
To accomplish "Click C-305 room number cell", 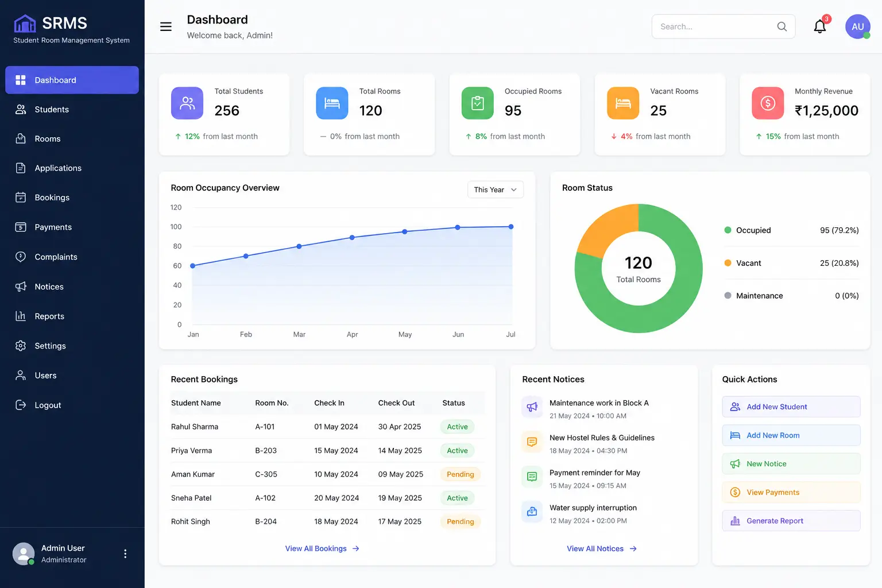I will 266,474.
